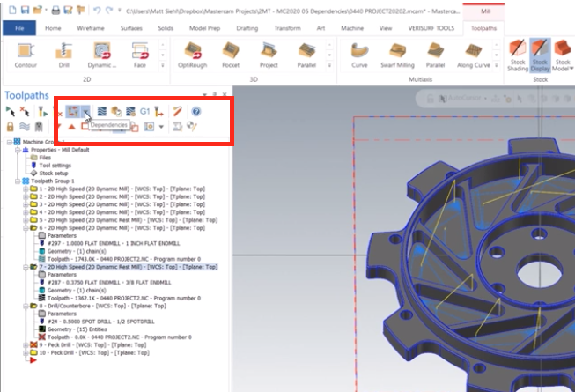The width and height of the screenshot is (575, 392).
Task: Click the High feed machining icon
Action: pos(158,112)
